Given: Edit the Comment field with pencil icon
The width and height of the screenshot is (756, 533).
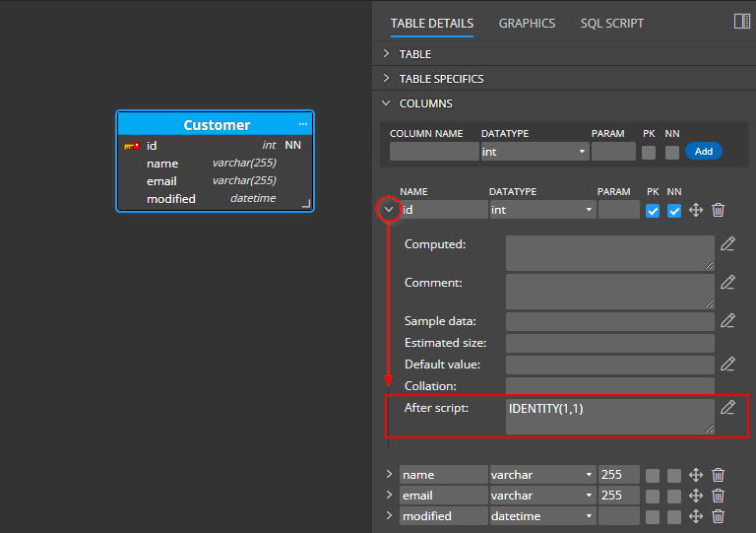Looking at the screenshot, I should [727, 282].
